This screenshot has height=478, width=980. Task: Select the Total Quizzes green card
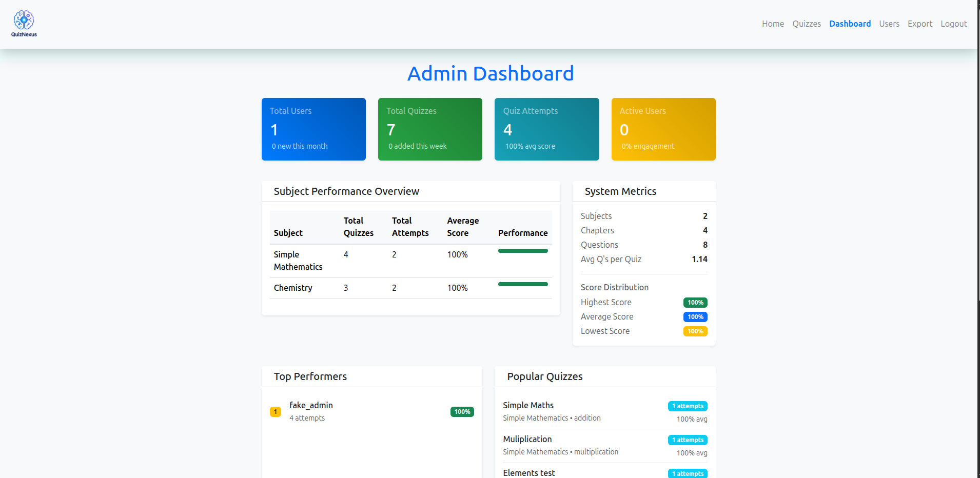click(x=430, y=129)
